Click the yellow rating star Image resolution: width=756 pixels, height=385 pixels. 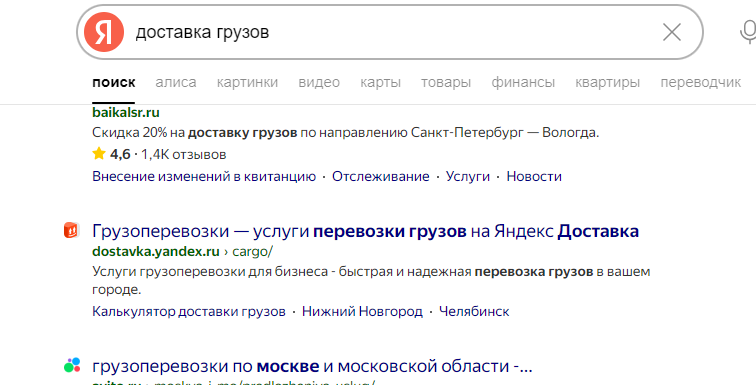point(99,154)
